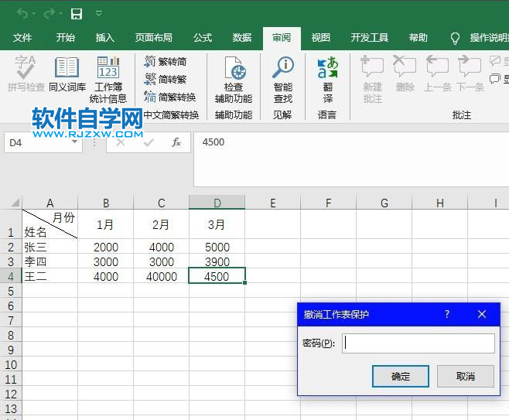Select column A header
Image resolution: width=509 pixels, height=420 pixels.
pos(50,203)
